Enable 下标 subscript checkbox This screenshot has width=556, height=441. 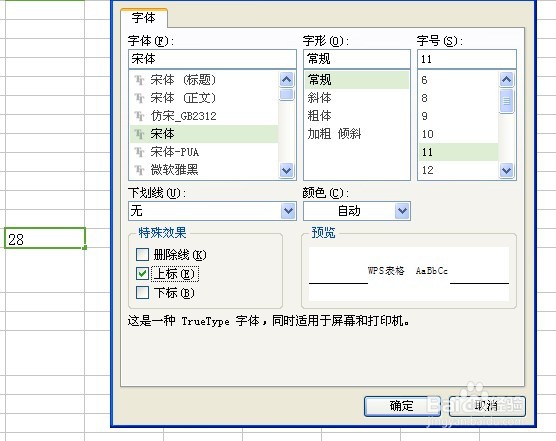pos(143,293)
